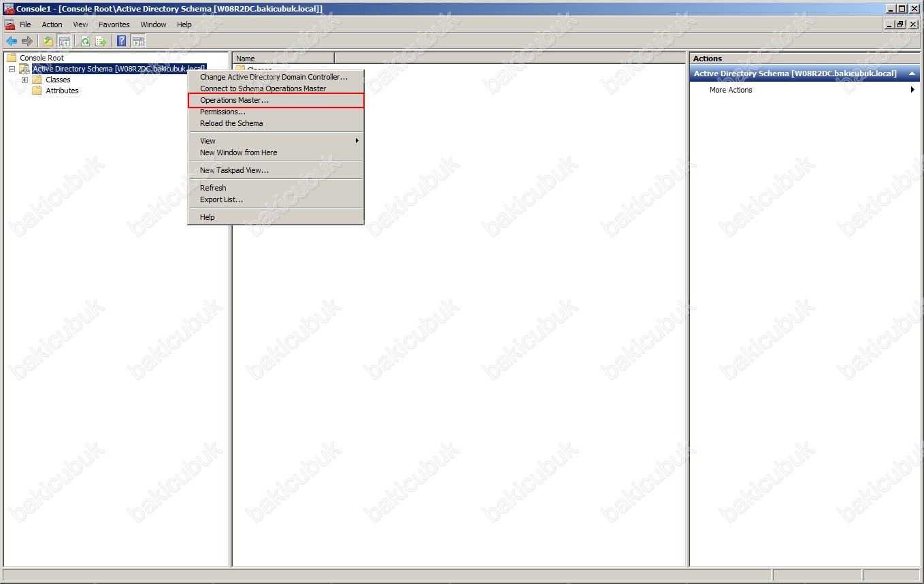Collapse the Active Directory Schema actions header

(912, 74)
